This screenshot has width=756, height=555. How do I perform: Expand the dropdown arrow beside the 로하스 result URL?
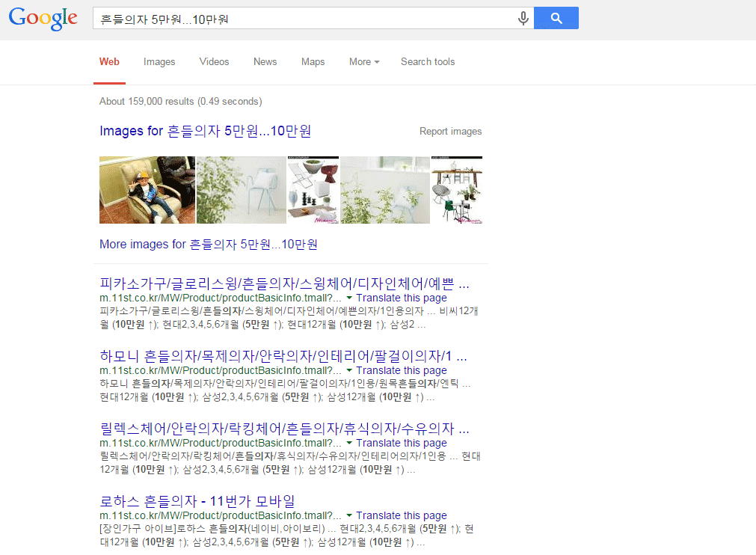(349, 516)
